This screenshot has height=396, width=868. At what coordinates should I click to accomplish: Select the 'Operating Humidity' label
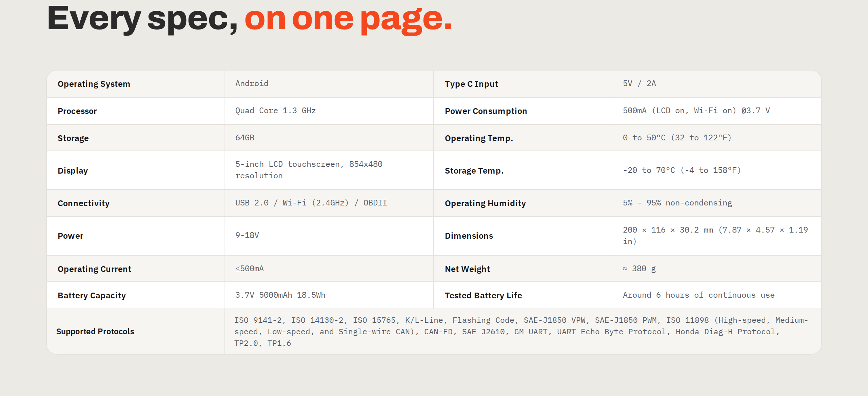pos(485,203)
